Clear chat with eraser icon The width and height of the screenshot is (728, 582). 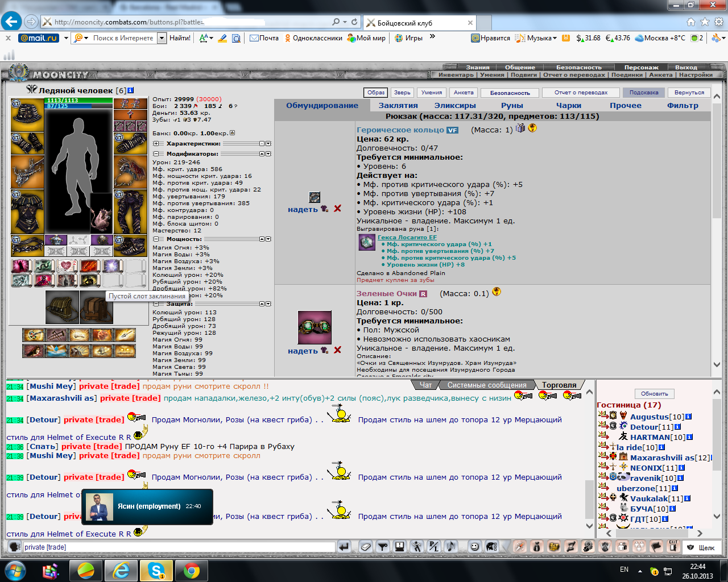[366, 547]
